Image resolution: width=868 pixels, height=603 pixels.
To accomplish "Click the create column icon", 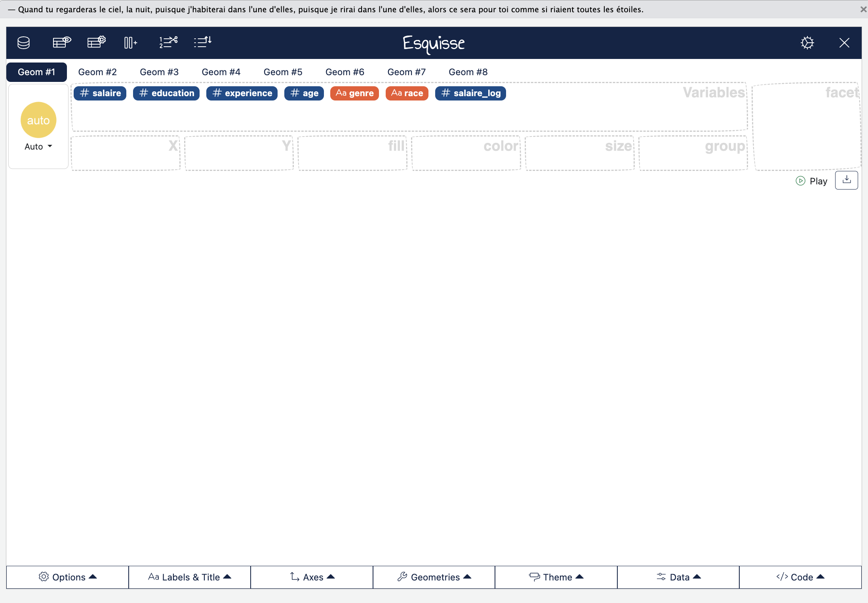I will coord(131,42).
